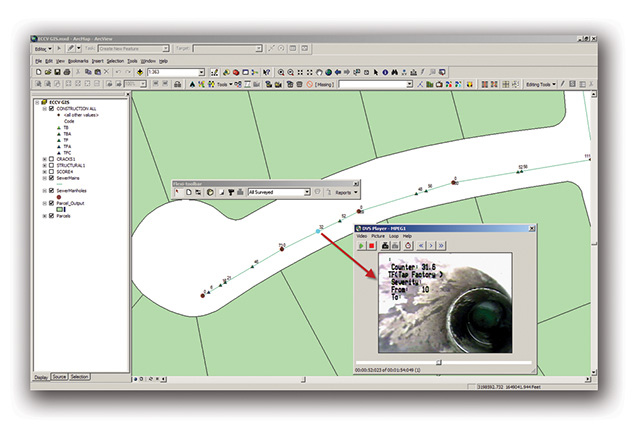Expand the STRUCTURAL1 layer tree node
This screenshot has height=428, width=640.
click(x=44, y=165)
